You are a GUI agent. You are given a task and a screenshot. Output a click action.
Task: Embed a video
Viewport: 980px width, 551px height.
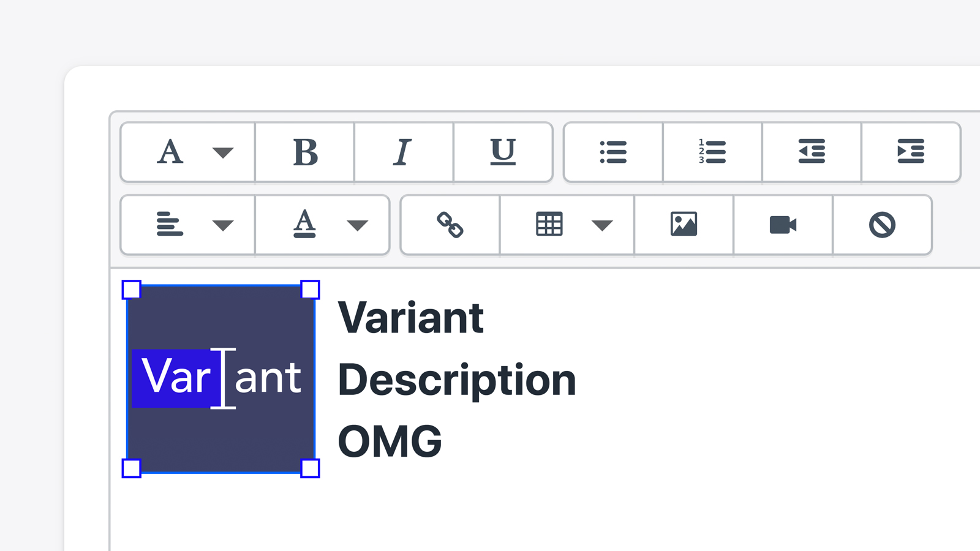coord(783,225)
